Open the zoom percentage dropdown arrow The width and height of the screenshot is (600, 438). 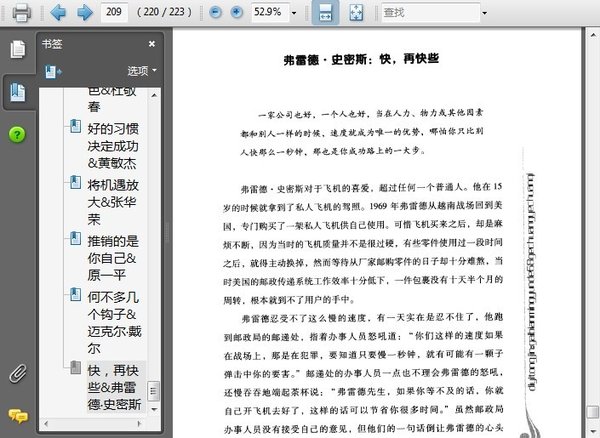(x=294, y=13)
